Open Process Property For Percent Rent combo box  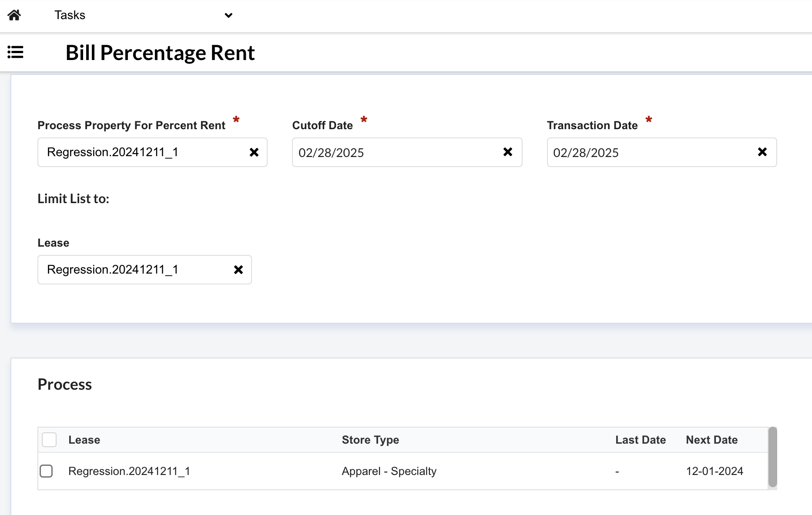(152, 152)
